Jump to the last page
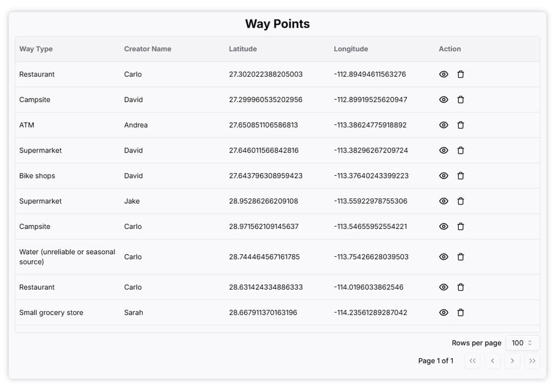The height and width of the screenshot is (392, 555). 532,361
